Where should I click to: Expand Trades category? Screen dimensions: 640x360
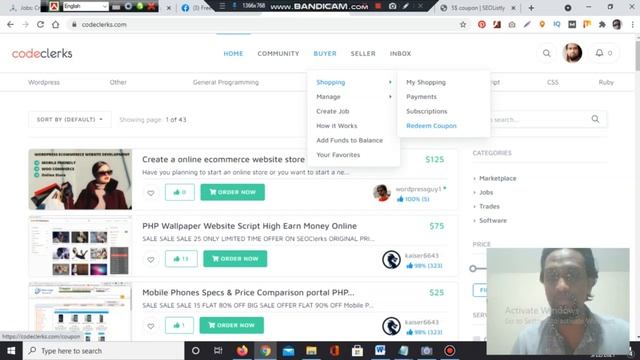tap(489, 207)
